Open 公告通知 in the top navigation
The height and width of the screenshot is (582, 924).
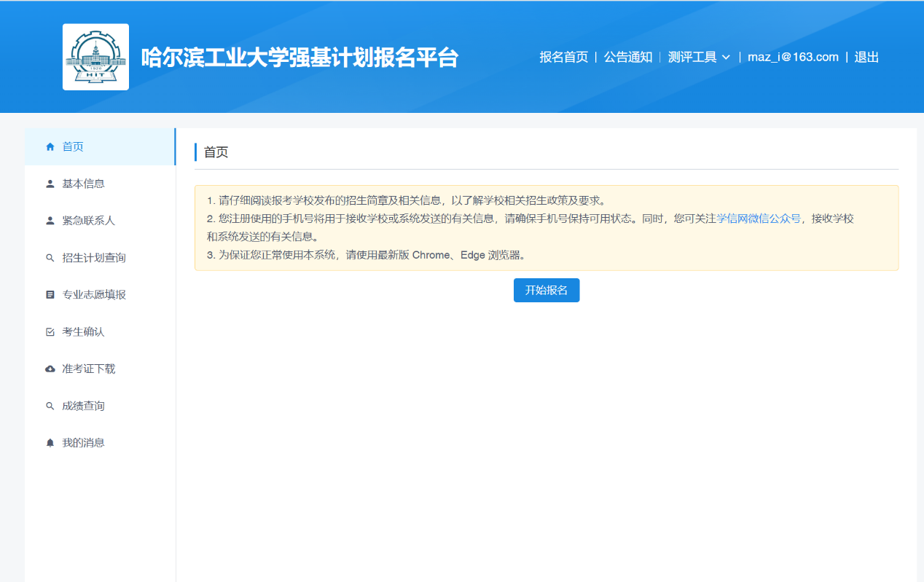click(627, 57)
